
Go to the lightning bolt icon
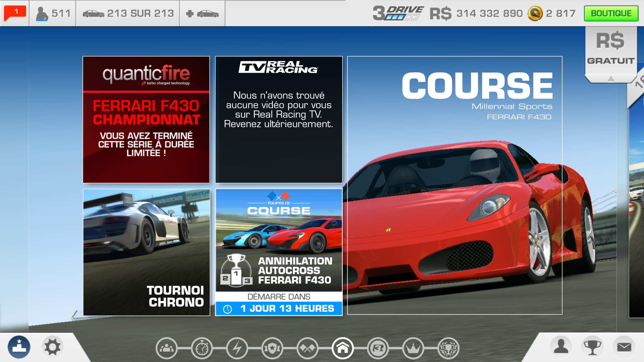coord(237,348)
